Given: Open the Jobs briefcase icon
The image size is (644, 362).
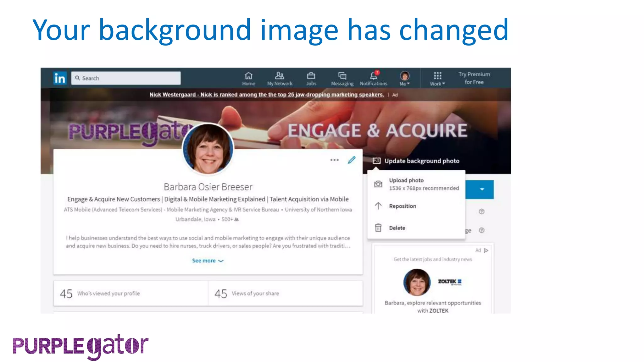Looking at the screenshot, I should point(311,79).
